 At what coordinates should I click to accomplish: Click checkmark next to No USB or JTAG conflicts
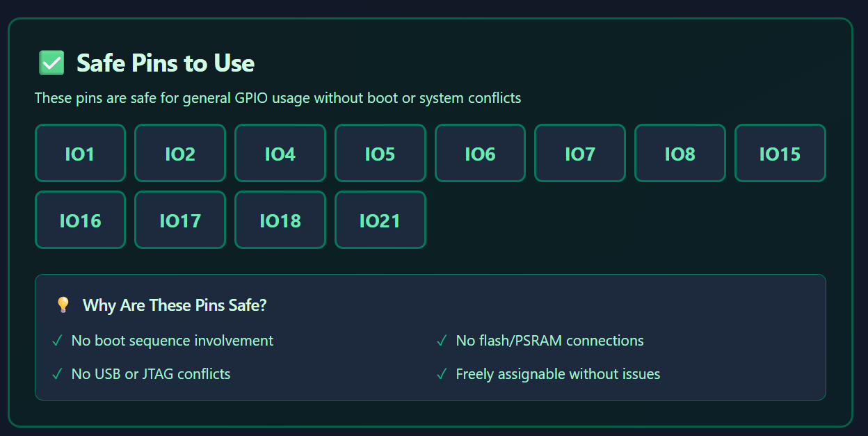(57, 374)
